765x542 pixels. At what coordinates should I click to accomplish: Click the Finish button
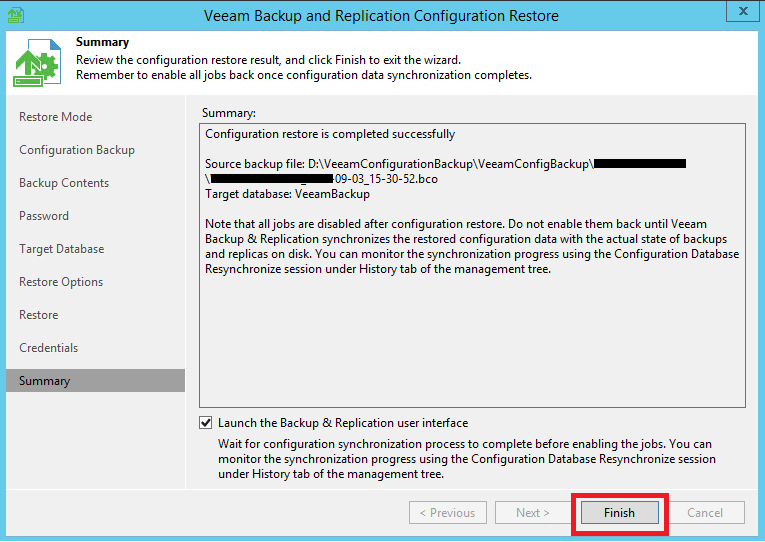620,513
